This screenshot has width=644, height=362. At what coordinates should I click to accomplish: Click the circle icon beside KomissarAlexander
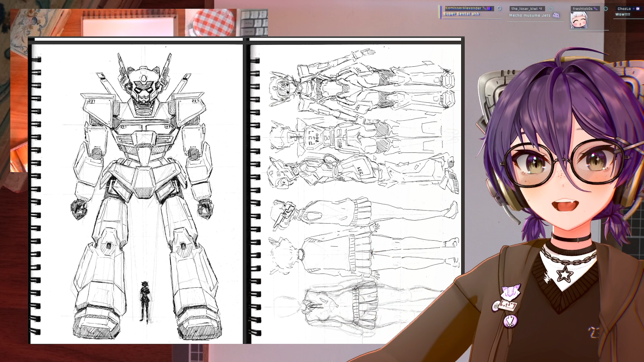pyautogui.click(x=499, y=8)
